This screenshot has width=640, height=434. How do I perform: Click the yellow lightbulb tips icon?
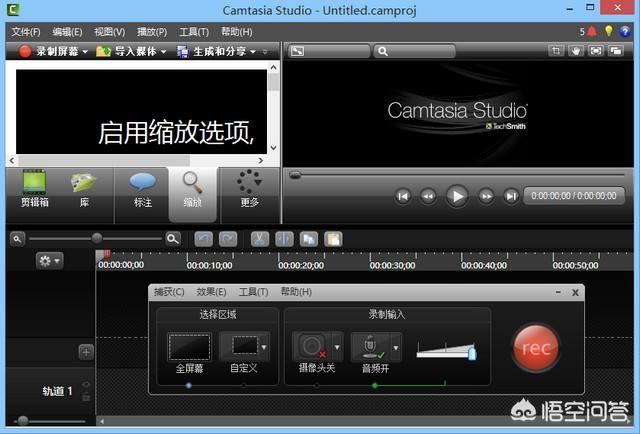[x=609, y=31]
